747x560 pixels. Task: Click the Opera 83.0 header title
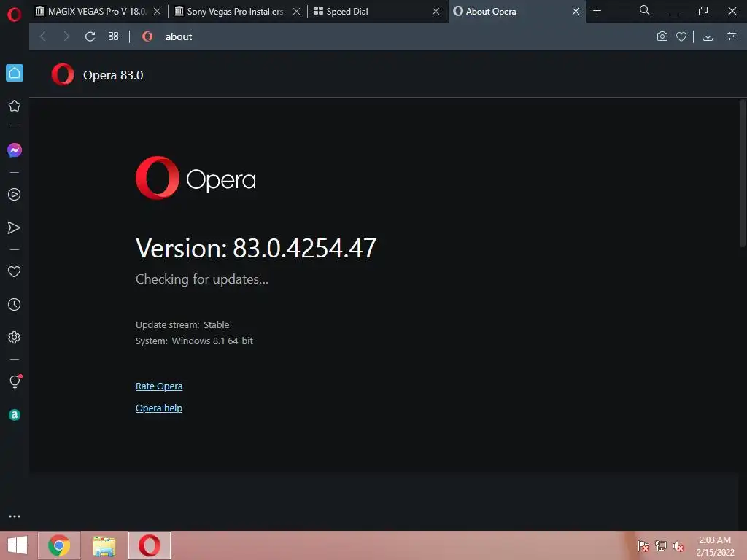pyautogui.click(x=113, y=75)
